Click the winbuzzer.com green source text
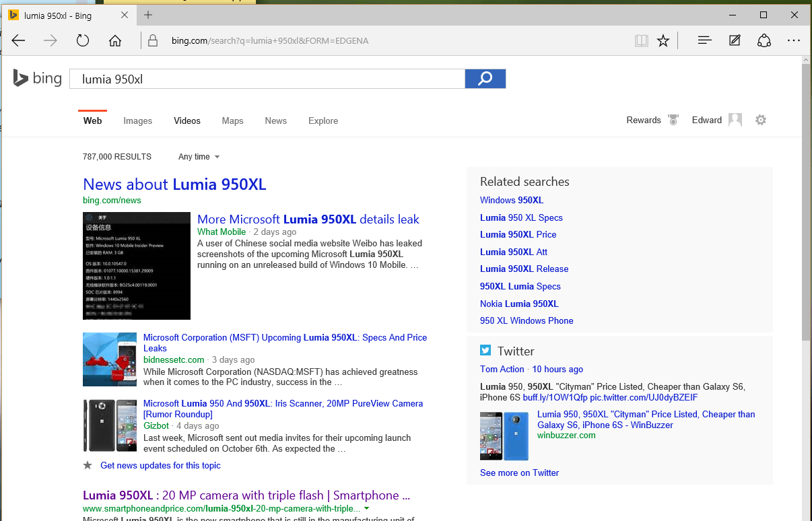The height and width of the screenshot is (521, 812). 566,435
